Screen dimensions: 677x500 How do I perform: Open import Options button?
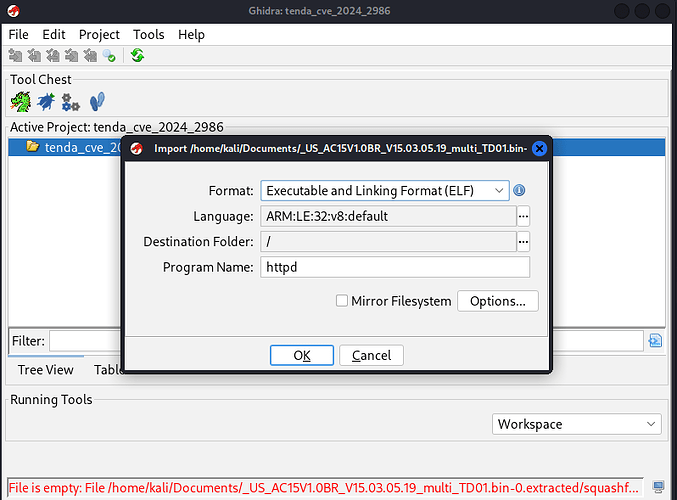point(498,301)
